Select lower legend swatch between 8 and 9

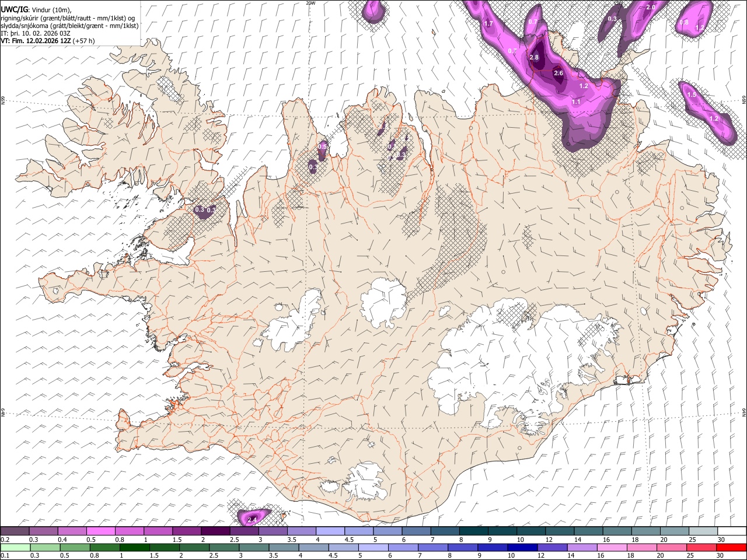coord(463,547)
